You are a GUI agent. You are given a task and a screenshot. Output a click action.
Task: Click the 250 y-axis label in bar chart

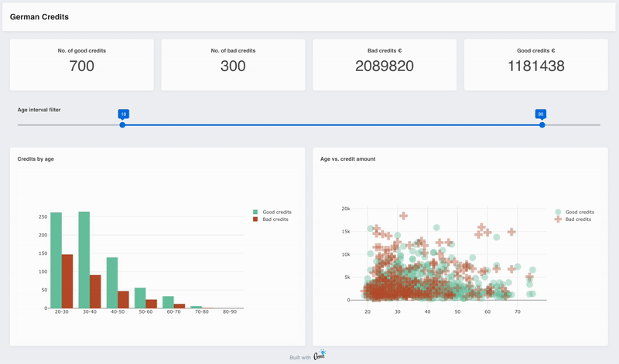point(43,217)
